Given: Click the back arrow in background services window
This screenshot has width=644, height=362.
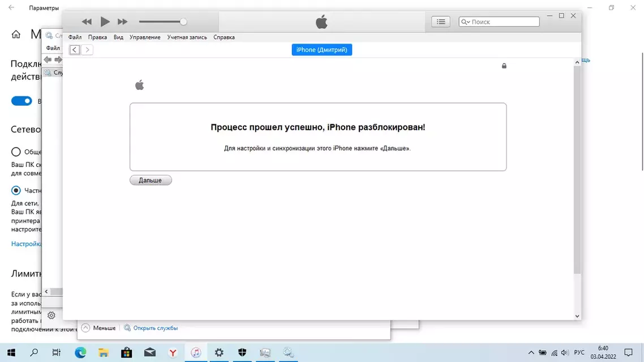Looking at the screenshot, I should click(x=48, y=60).
